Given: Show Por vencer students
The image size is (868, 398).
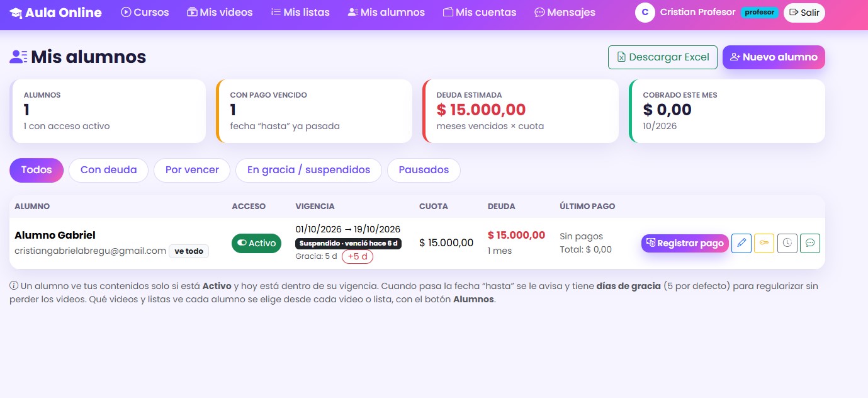Looking at the screenshot, I should point(192,170).
